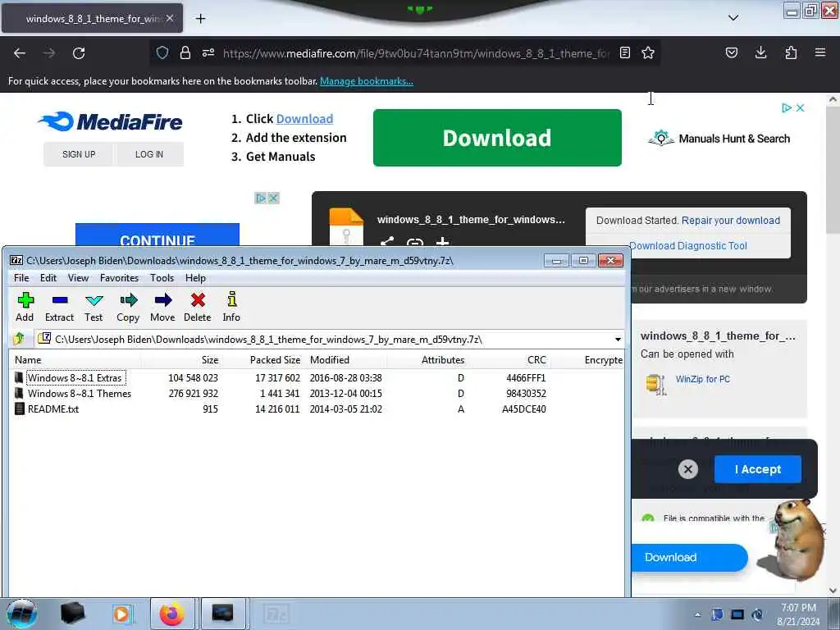
Task: Open the Help menu in 7-Zip
Action: pos(195,277)
